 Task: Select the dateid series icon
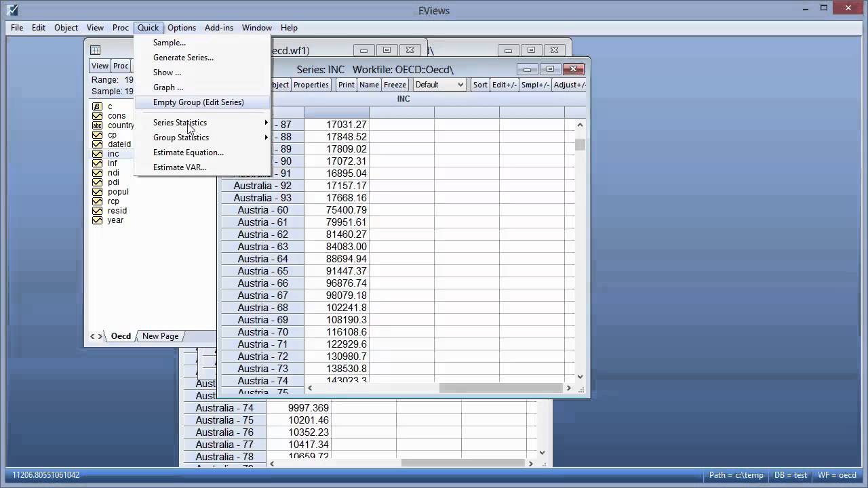(x=97, y=144)
